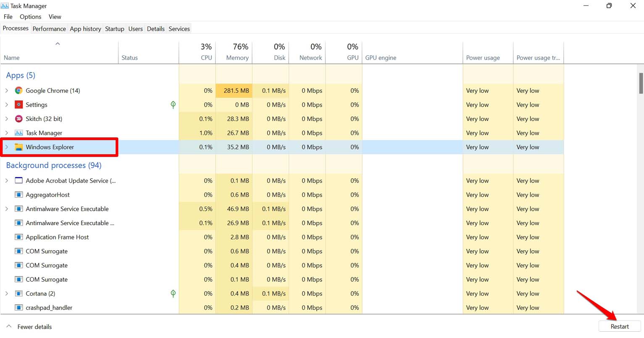The width and height of the screenshot is (644, 338).
Task: Click the red Settings app icon
Action: (18, 105)
